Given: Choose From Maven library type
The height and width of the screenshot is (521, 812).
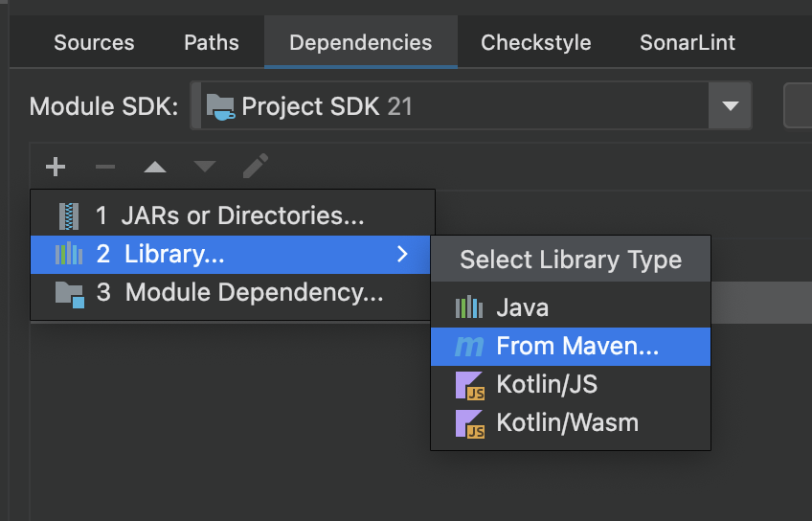Looking at the screenshot, I should tap(576, 347).
